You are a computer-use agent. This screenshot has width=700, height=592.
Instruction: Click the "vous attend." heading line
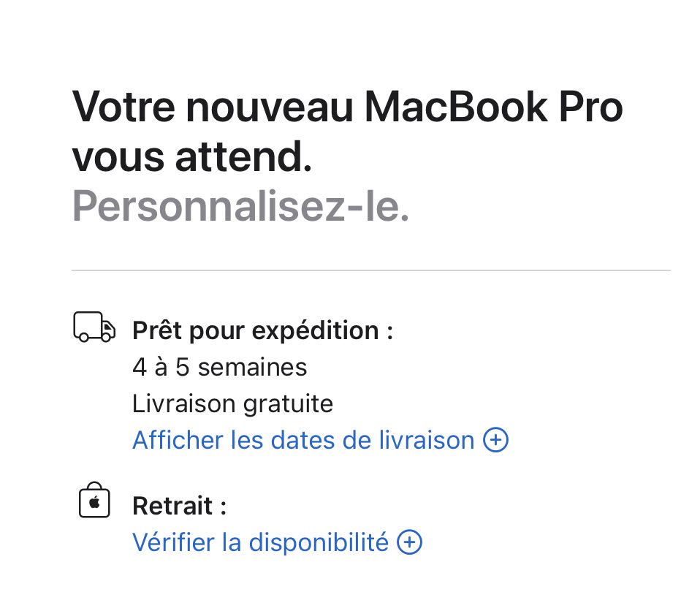click(x=192, y=157)
